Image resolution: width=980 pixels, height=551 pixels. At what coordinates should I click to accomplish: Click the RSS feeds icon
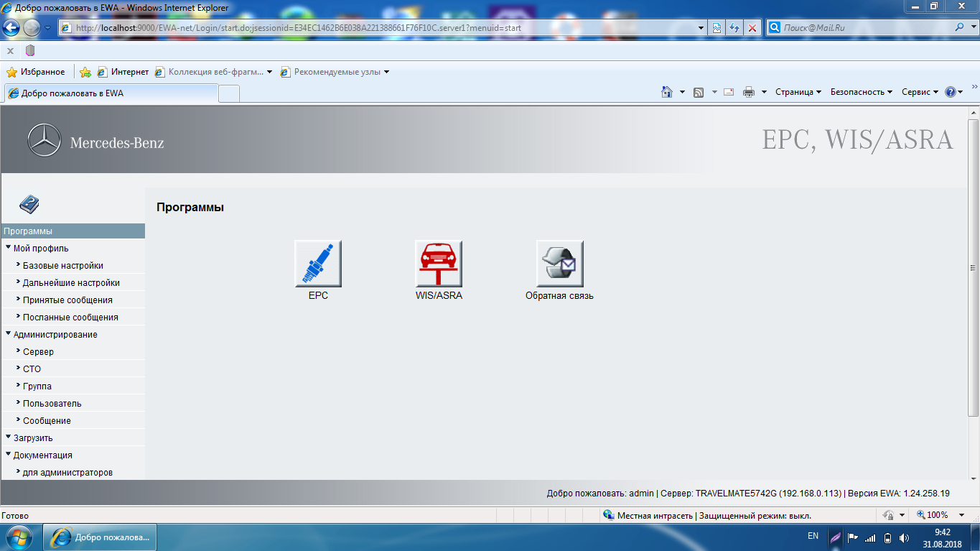(698, 92)
